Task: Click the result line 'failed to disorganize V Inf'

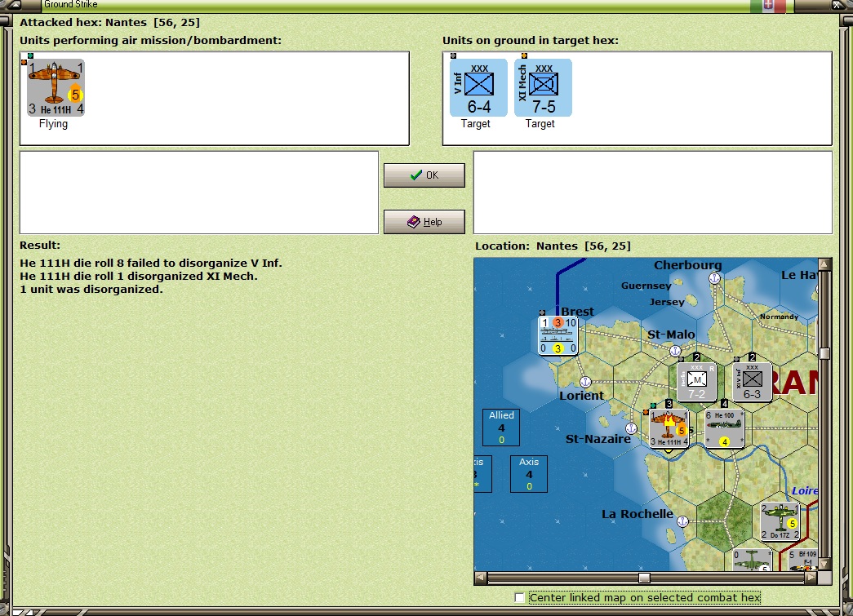Action: click(x=151, y=264)
